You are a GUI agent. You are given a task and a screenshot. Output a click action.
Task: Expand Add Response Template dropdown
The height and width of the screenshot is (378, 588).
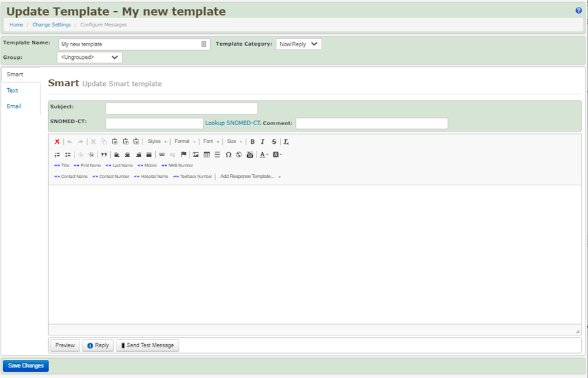pyautogui.click(x=250, y=176)
